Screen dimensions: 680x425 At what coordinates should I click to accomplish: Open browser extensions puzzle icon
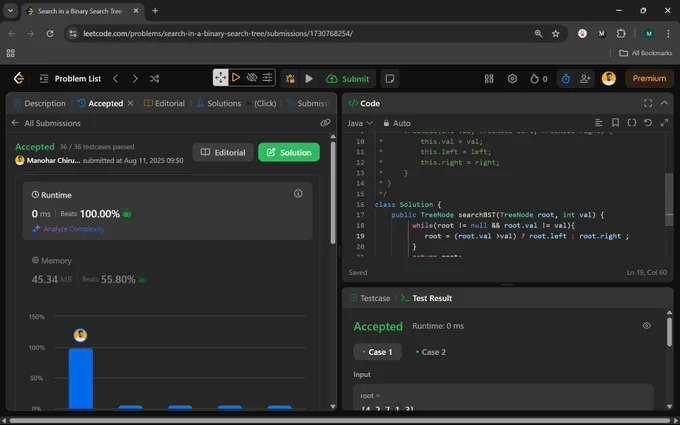coord(621,33)
